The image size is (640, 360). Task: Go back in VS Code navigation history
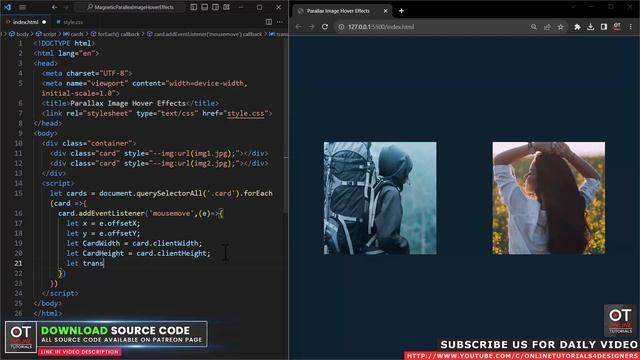(54, 7)
